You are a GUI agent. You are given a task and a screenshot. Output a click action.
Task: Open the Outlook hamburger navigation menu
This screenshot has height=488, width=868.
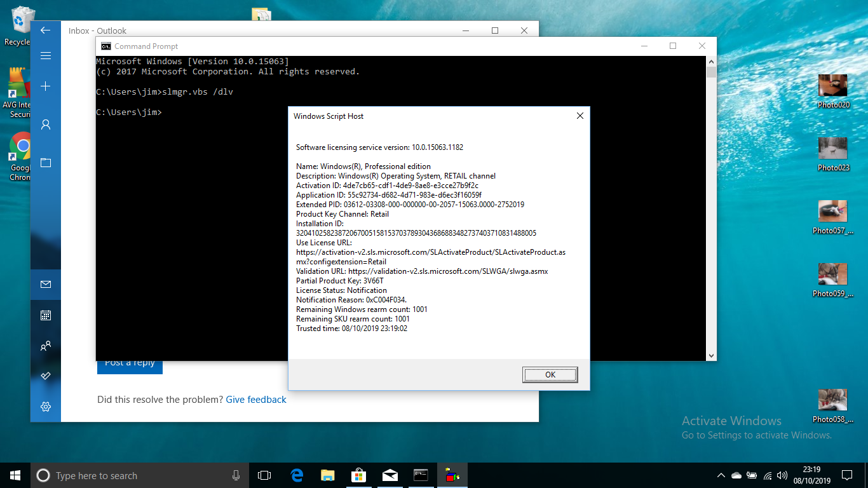point(46,56)
